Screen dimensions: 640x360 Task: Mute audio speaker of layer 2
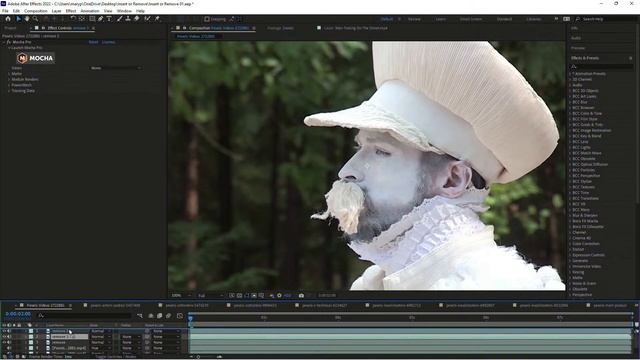tap(9, 337)
